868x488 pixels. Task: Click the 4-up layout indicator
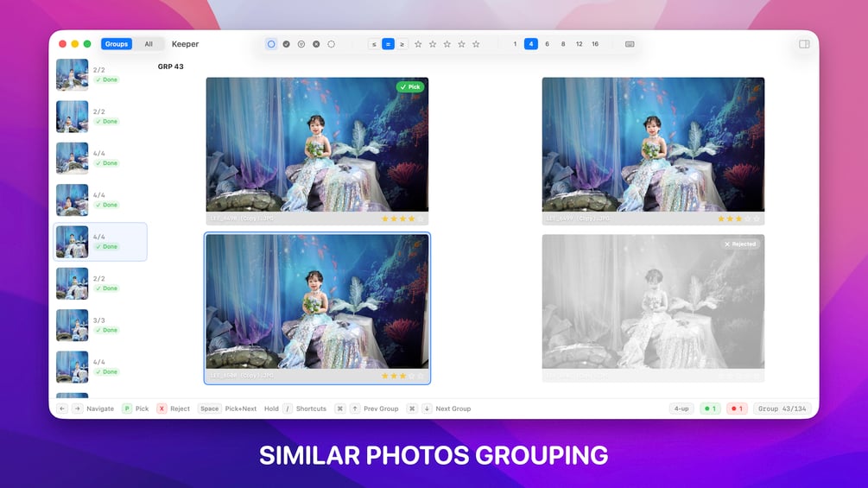pyautogui.click(x=681, y=409)
